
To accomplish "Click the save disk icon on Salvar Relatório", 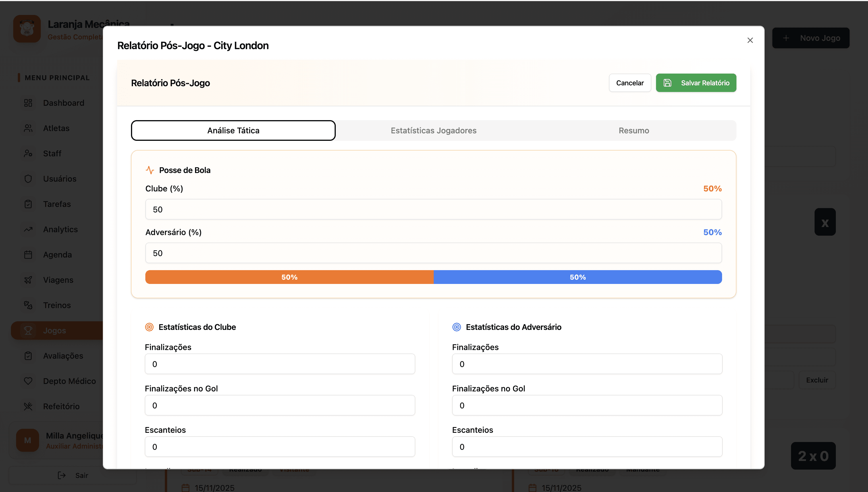I will pos(668,83).
